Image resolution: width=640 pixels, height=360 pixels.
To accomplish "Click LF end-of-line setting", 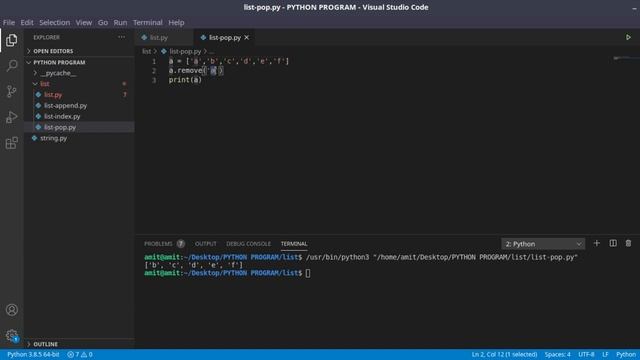I will click(605, 354).
